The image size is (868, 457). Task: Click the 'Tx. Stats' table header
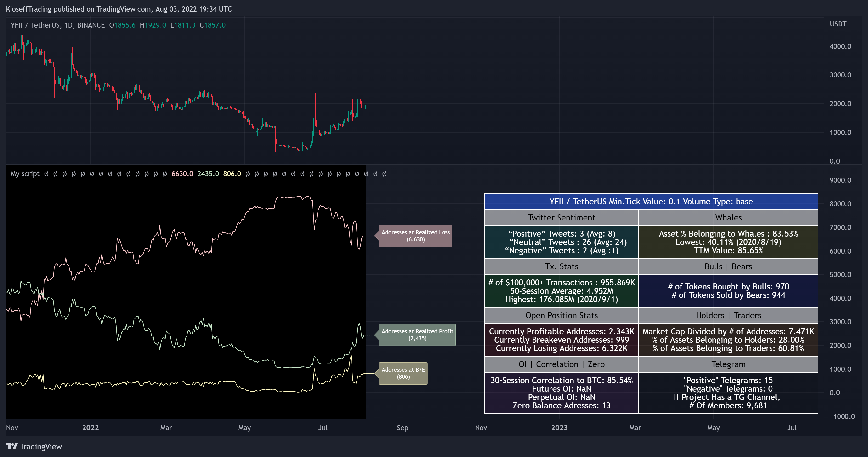tap(561, 267)
